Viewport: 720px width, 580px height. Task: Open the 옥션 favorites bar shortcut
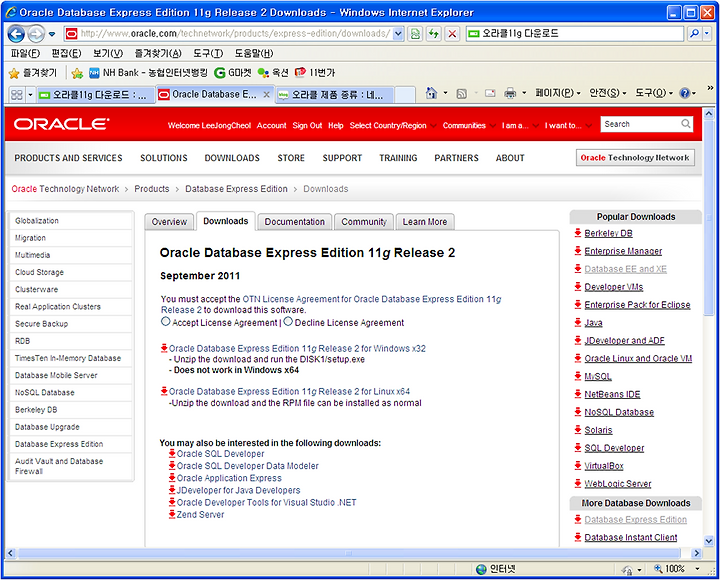(x=273, y=73)
